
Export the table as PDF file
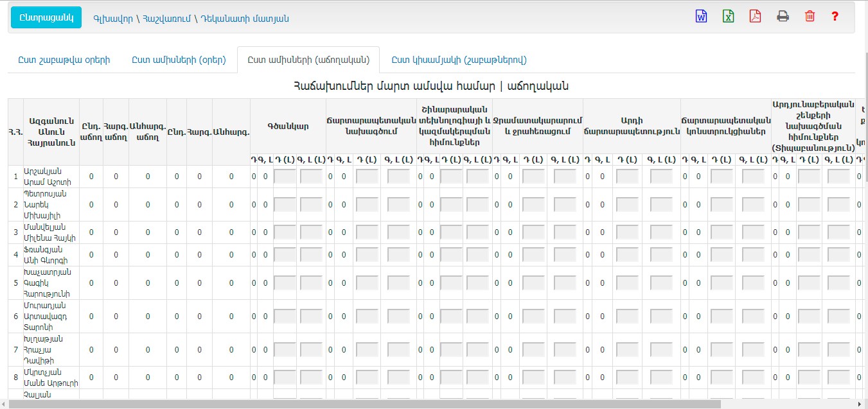point(755,17)
